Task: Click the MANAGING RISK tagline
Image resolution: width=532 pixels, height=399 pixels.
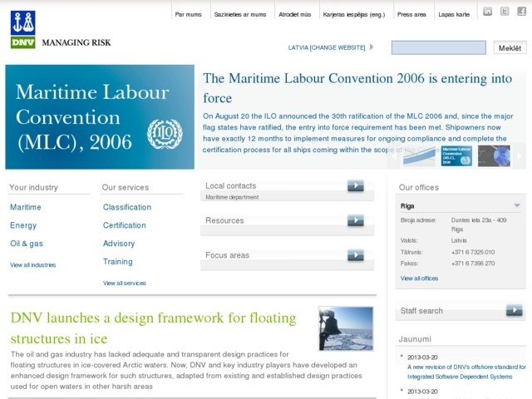Action: coord(76,42)
